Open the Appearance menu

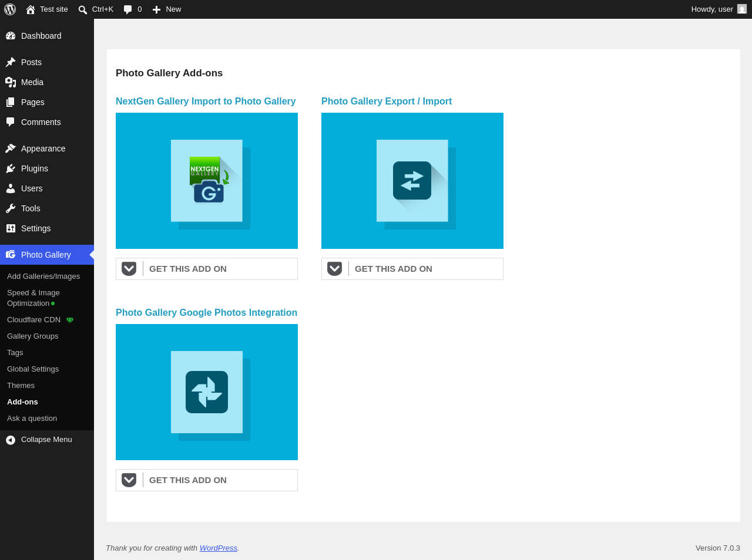[47, 149]
